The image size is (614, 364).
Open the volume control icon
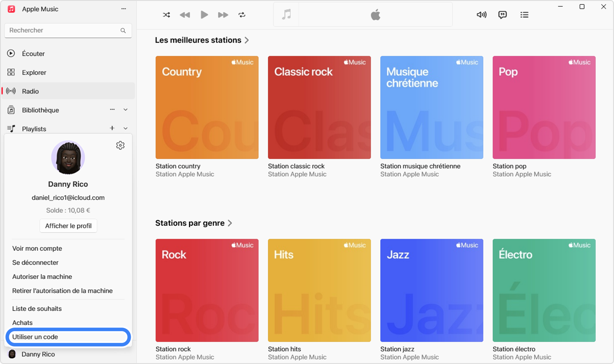coord(481,14)
